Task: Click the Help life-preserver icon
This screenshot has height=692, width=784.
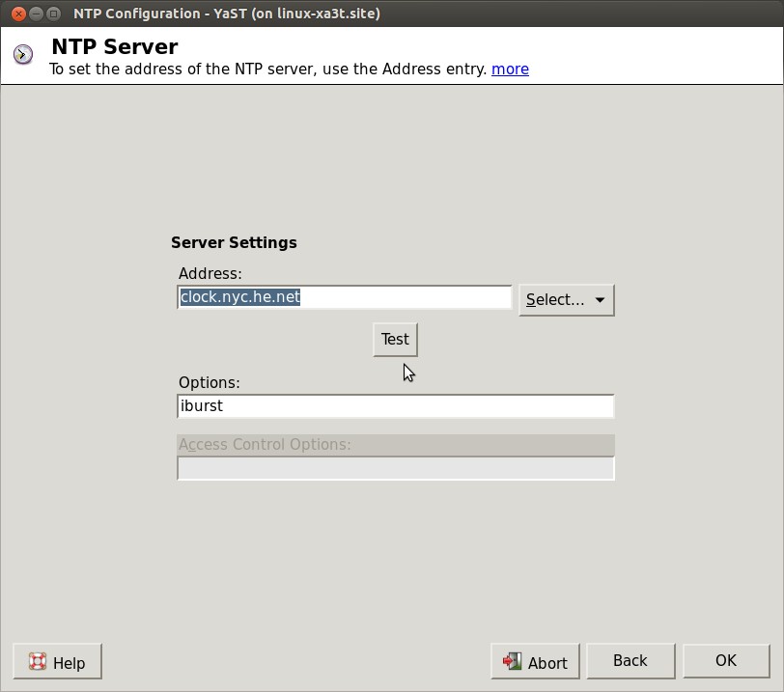Action: coord(37,663)
